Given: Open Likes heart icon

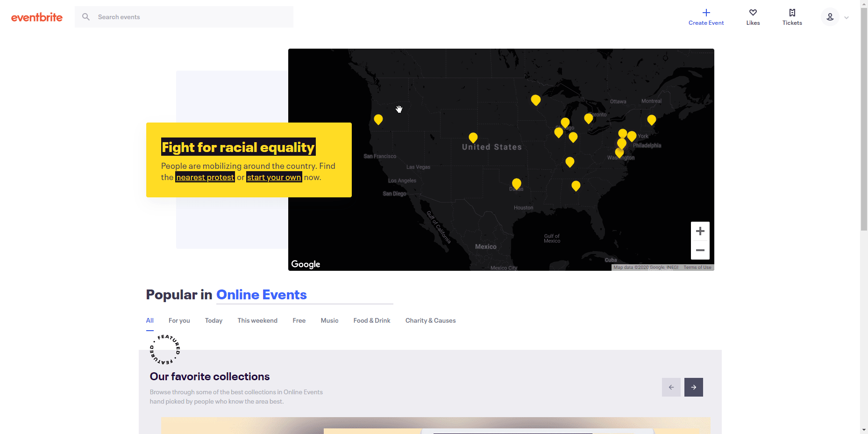Looking at the screenshot, I should [753, 13].
